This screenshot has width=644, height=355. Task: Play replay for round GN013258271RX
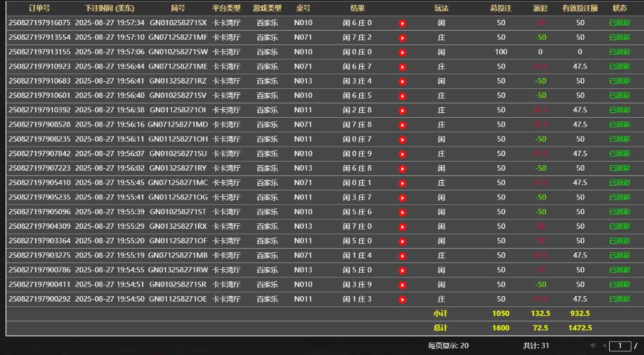[x=402, y=227]
